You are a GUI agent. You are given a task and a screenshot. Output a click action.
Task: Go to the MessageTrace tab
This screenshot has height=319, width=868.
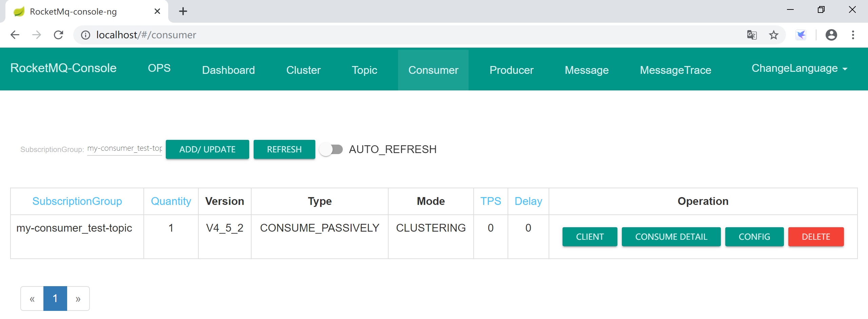point(675,70)
